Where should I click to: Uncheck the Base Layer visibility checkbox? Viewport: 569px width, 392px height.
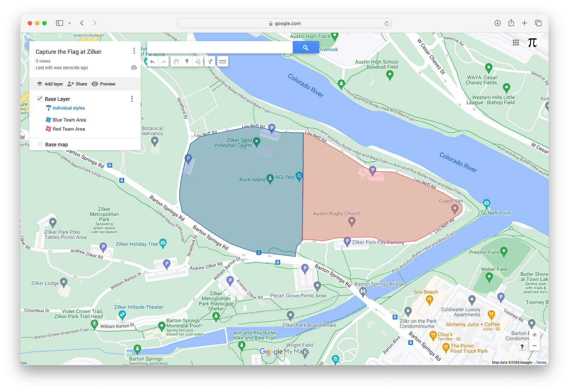point(40,99)
